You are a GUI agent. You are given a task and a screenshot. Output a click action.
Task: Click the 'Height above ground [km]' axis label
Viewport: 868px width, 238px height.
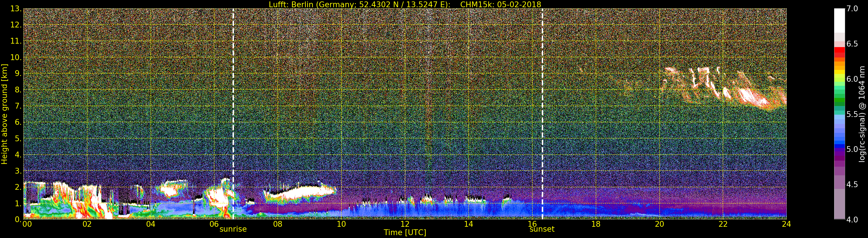[x=4, y=114]
